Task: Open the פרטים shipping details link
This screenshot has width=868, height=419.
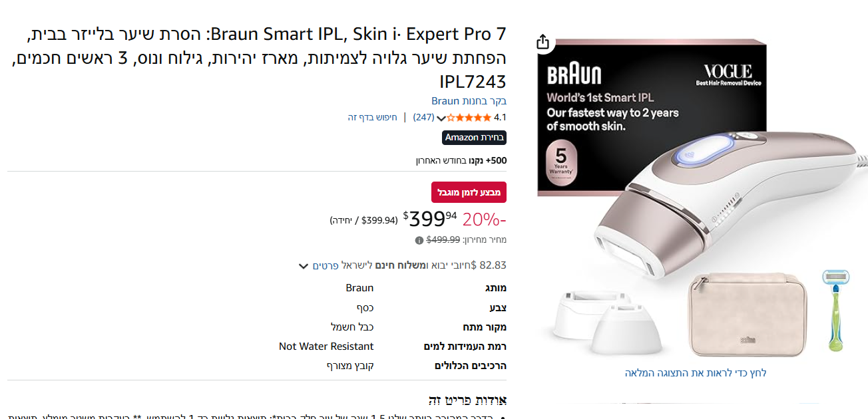Action: tap(322, 265)
